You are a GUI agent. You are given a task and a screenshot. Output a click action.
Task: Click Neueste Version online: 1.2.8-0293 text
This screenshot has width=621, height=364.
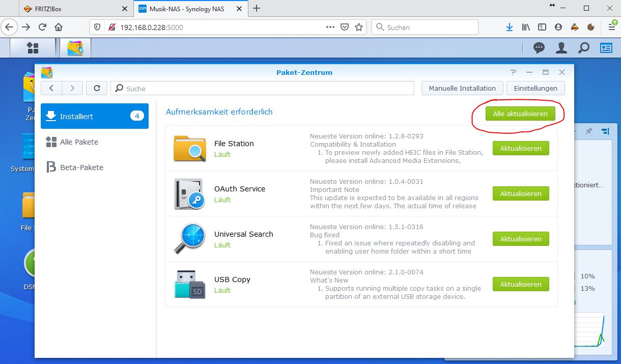click(366, 136)
